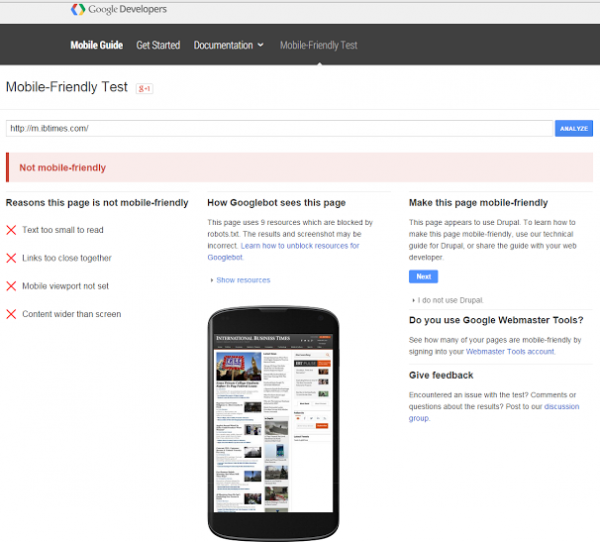Viewport: 600px width, 542px height.
Task: Click the URL input field
Action: click(280, 128)
